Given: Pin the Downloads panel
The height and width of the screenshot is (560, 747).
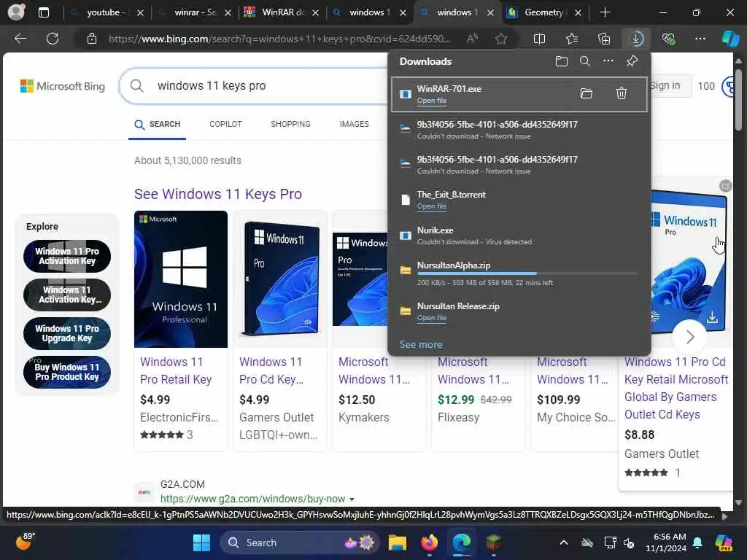Looking at the screenshot, I should (632, 61).
